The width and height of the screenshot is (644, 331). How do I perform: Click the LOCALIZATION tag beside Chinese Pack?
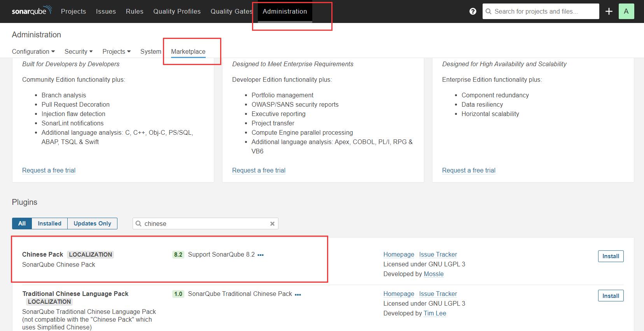pos(90,255)
